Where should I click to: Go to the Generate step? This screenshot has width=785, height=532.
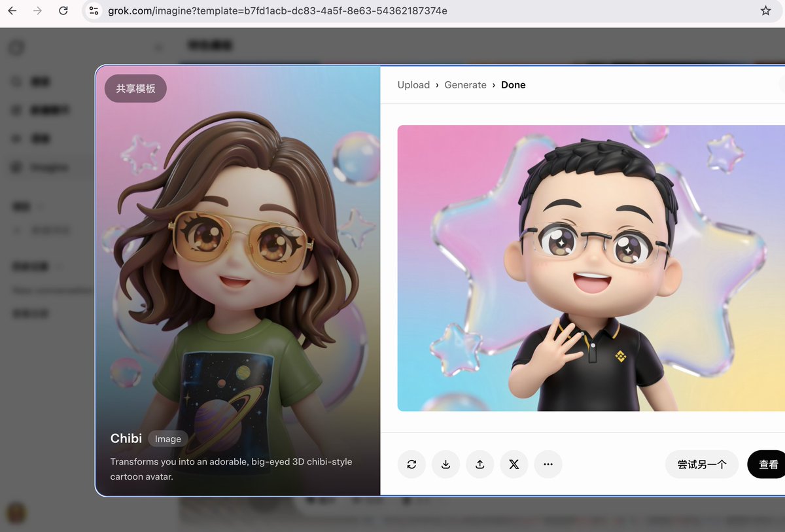(465, 85)
